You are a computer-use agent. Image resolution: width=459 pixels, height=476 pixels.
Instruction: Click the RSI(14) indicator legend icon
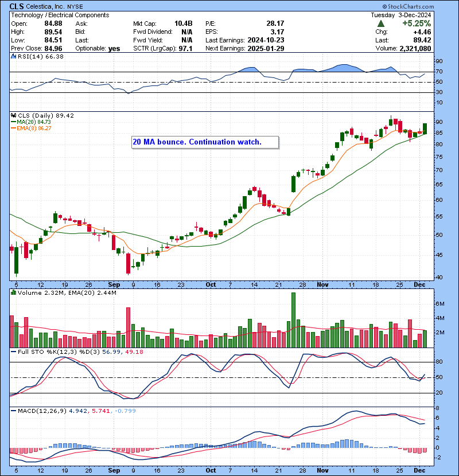point(14,56)
